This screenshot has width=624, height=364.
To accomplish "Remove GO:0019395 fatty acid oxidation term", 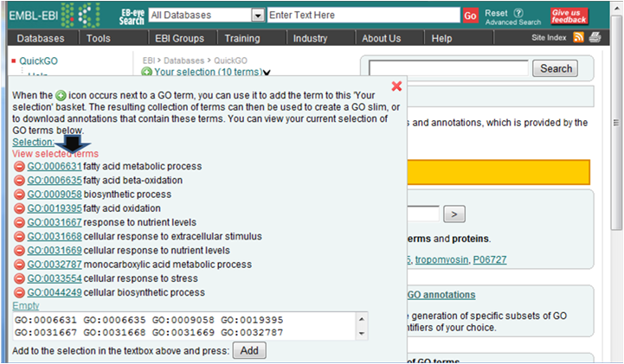I will (19, 208).
